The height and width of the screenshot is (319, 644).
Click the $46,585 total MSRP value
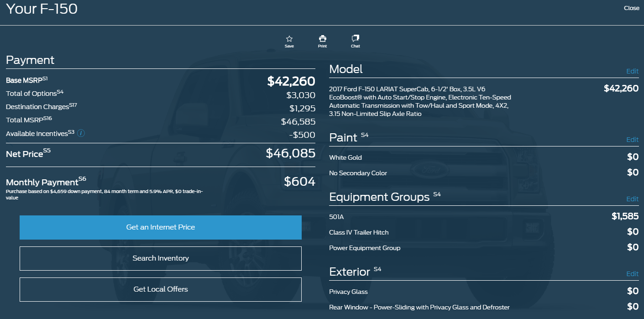click(298, 121)
